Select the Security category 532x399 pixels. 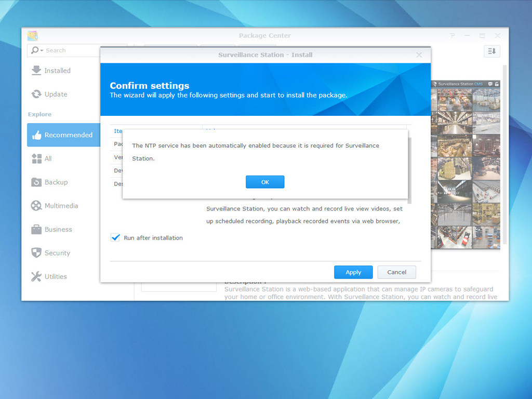click(x=63, y=253)
